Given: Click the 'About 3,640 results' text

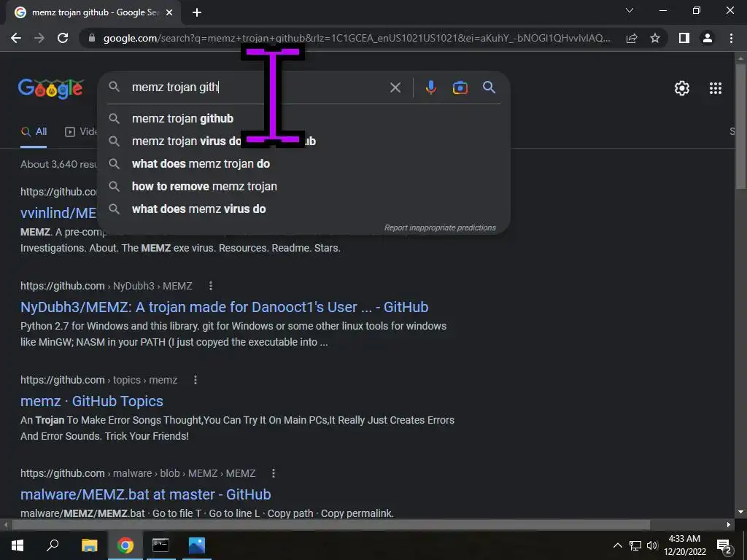Looking at the screenshot, I should point(59,164).
